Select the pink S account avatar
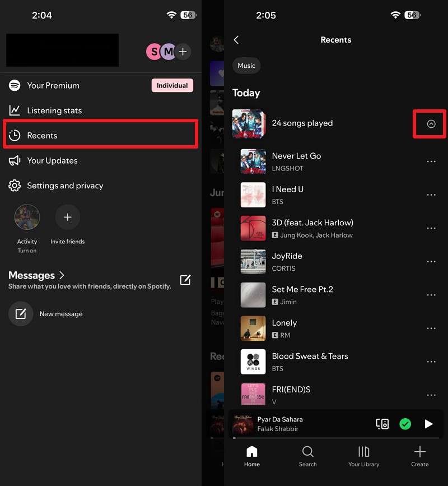Screen dimensions: 448x486 153,52
